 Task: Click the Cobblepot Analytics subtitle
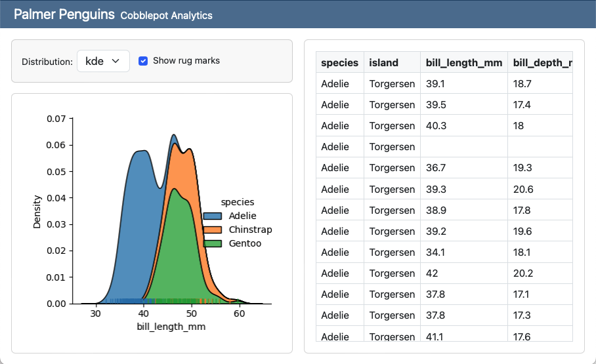pos(167,15)
